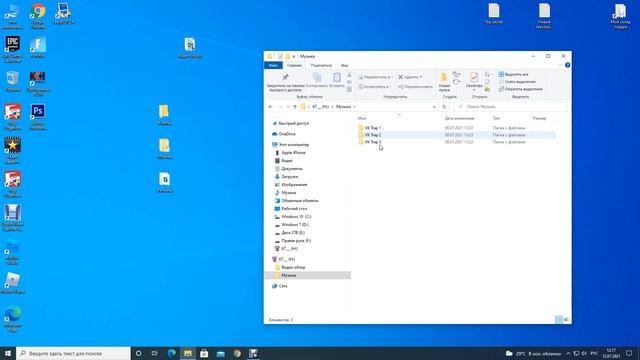Open the Copy to dropdown in the ribbon
The width and height of the screenshot is (640, 360).
[375, 87]
